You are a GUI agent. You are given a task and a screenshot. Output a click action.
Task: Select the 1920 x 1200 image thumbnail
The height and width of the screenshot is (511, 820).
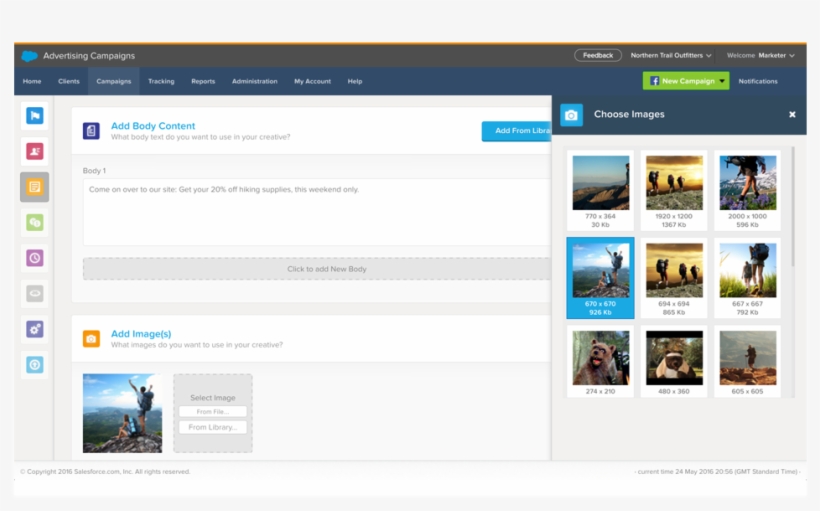click(674, 190)
